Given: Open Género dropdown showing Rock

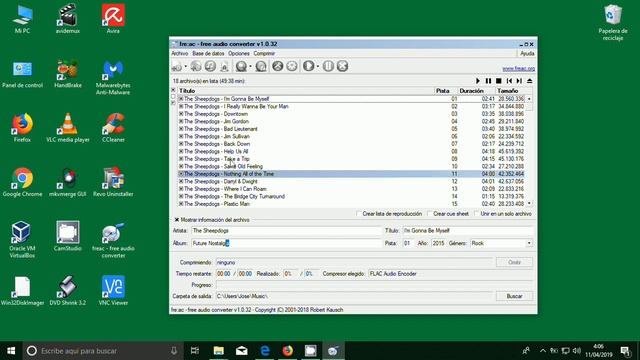Looking at the screenshot, I should click(x=529, y=243).
